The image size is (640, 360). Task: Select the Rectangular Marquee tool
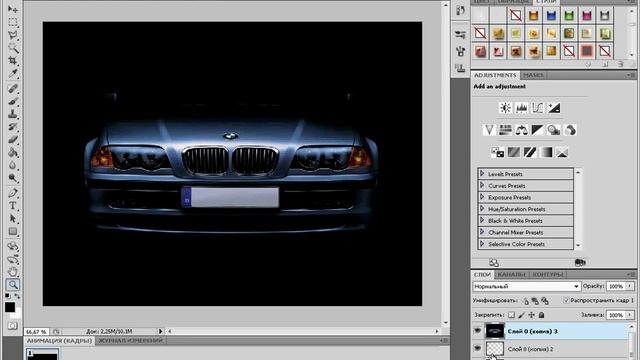13,22
